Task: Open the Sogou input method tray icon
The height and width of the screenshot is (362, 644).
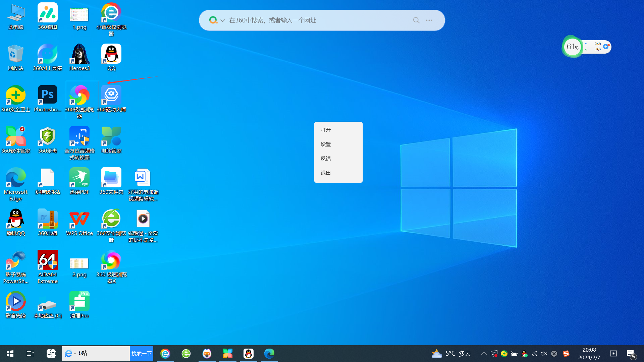Action: click(x=566, y=354)
